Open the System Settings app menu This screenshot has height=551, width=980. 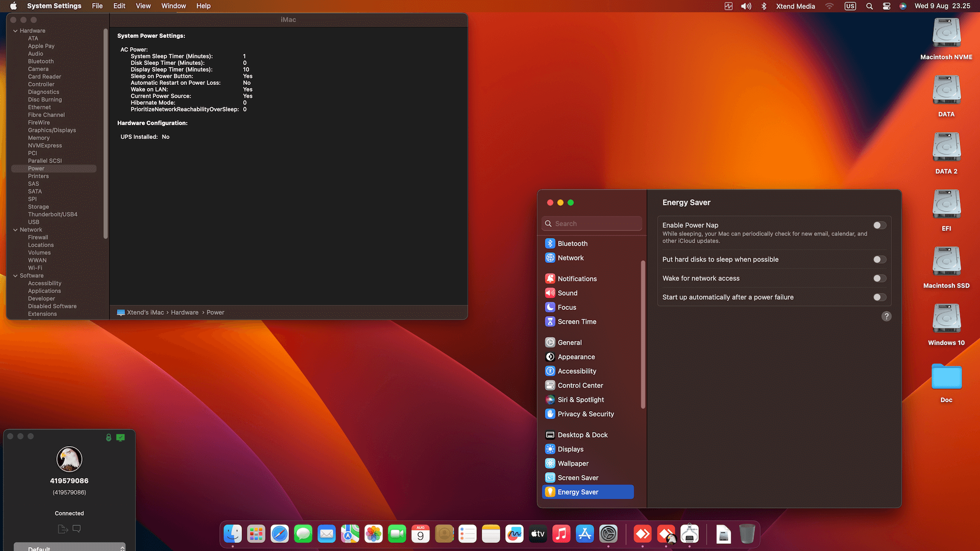pyautogui.click(x=54, y=6)
